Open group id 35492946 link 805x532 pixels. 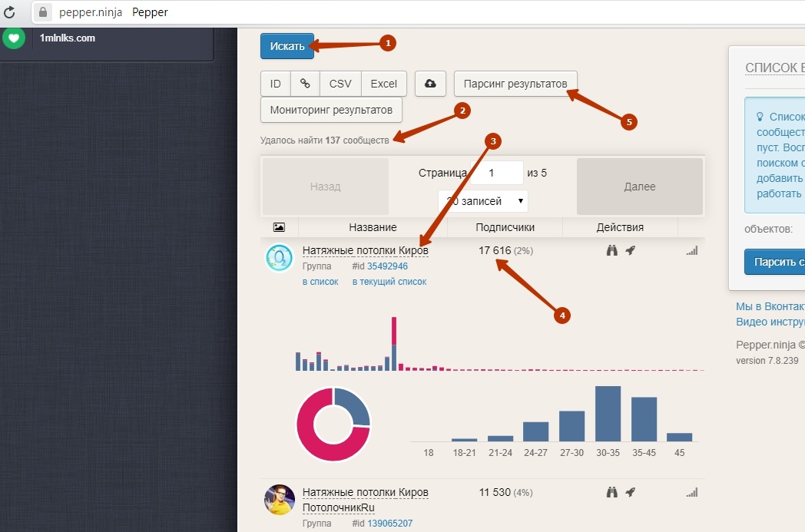coord(388,266)
